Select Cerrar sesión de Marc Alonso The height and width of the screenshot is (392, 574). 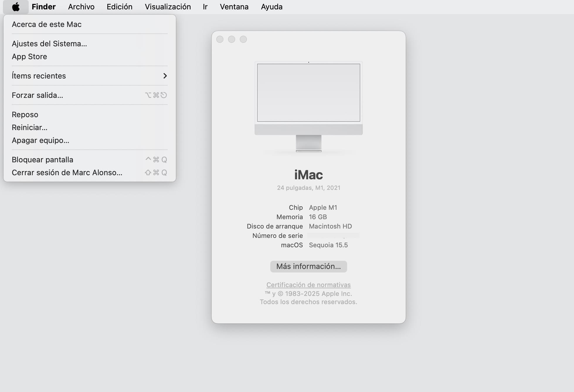point(90,173)
